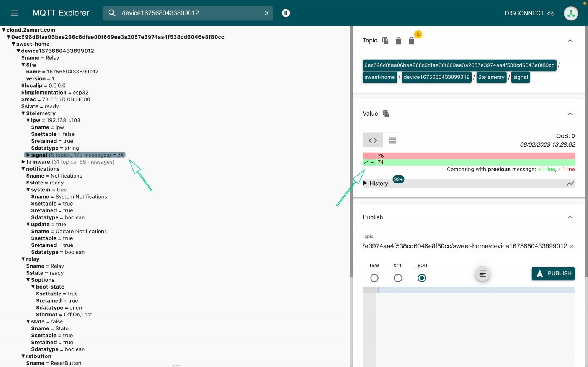The image size is (588, 367).
Task: Expand the signal tree node
Action: coord(28,155)
